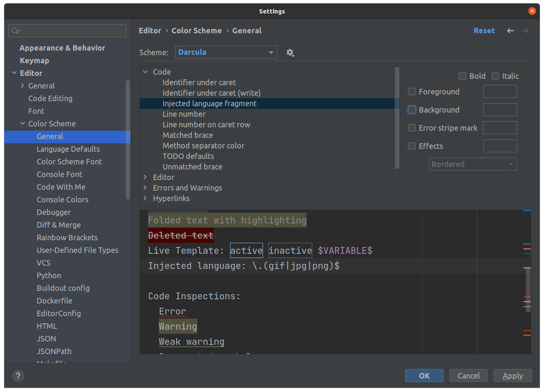The image size is (544, 392).
Task: Open the help question mark button
Action: point(18,376)
